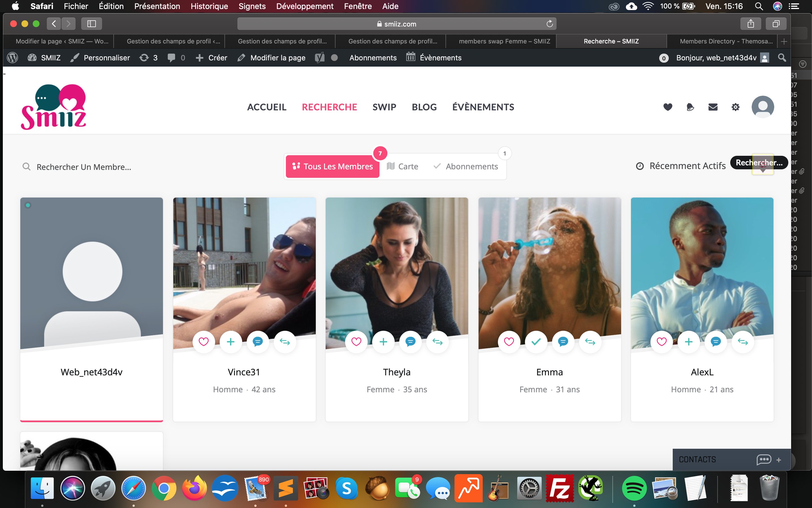
Task: Follow AlexL with the plus icon
Action: 689,342
